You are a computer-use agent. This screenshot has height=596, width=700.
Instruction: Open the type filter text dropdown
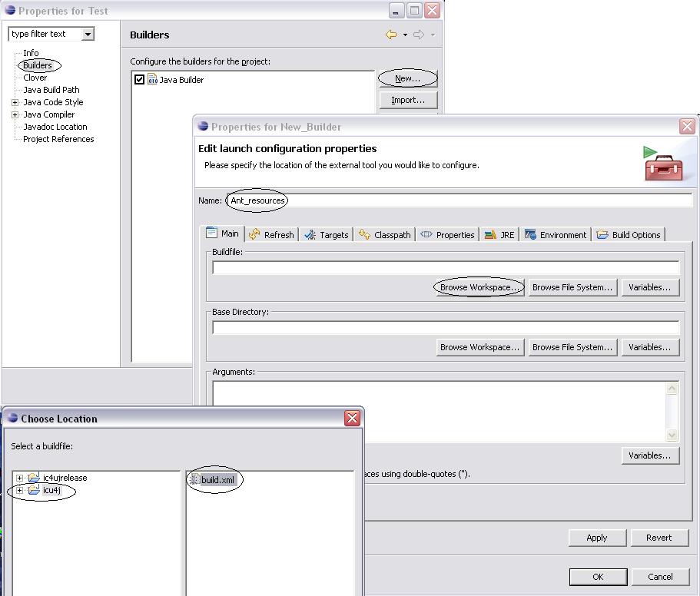[88, 34]
